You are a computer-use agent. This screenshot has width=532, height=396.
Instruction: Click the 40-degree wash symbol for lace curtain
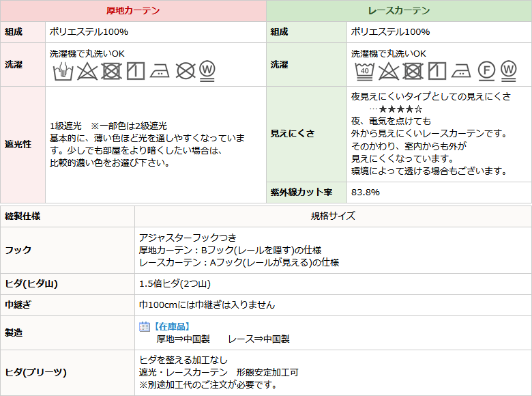[x=364, y=70]
